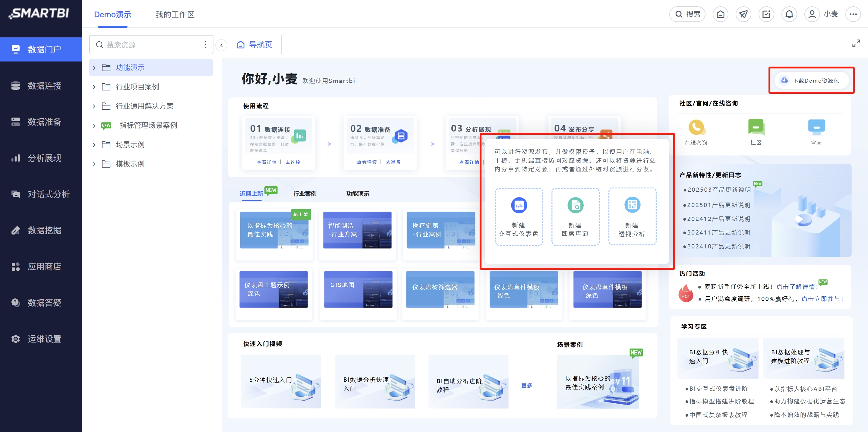Viewport: 868px width, 432px height.
Task: Click the fullscreen expand icon
Action: [856, 44]
